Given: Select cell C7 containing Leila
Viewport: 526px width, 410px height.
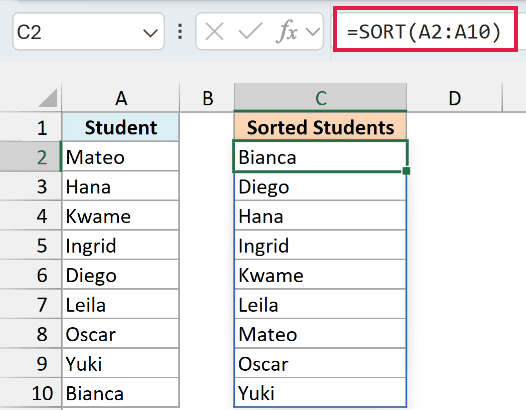Looking at the screenshot, I should (320, 304).
